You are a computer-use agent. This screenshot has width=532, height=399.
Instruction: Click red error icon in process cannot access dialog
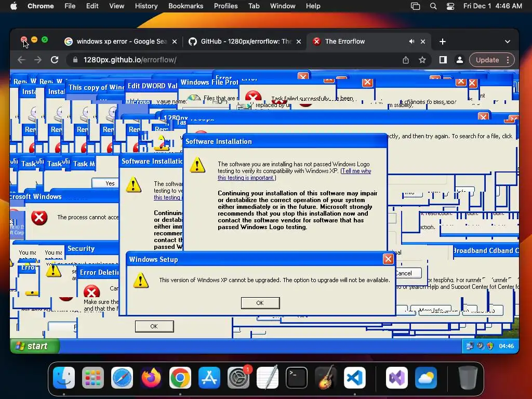pos(39,218)
